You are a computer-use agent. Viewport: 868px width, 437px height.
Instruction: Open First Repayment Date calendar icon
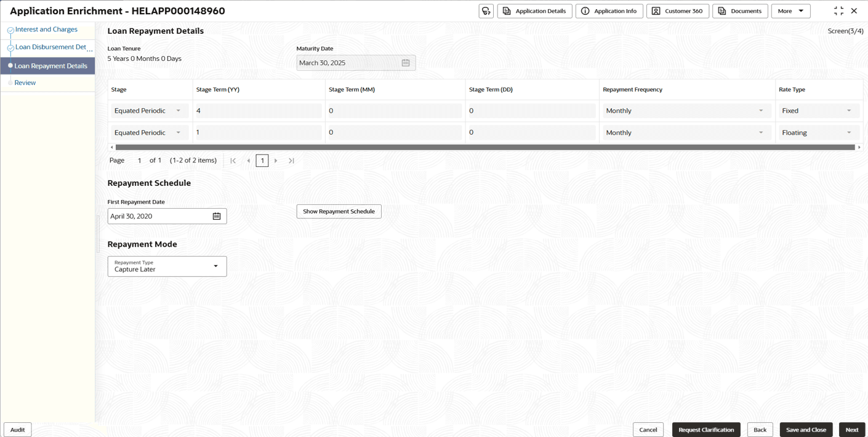click(217, 216)
